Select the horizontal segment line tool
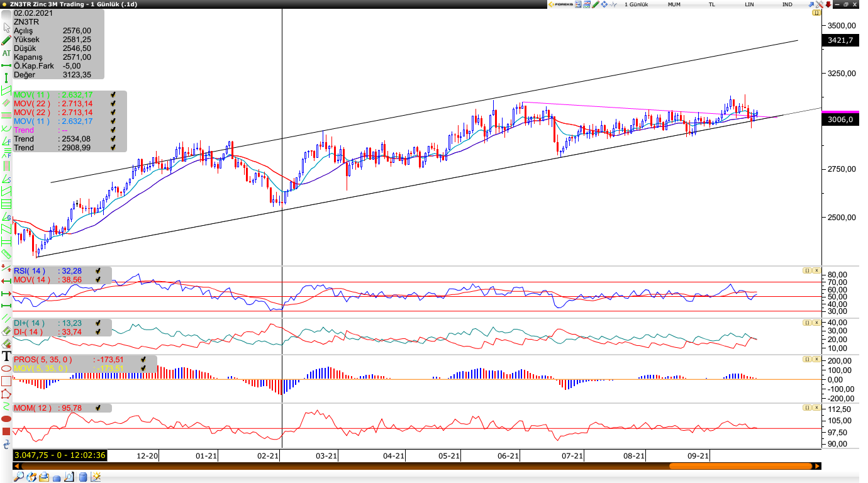This screenshot has width=868, height=483. click(x=6, y=65)
